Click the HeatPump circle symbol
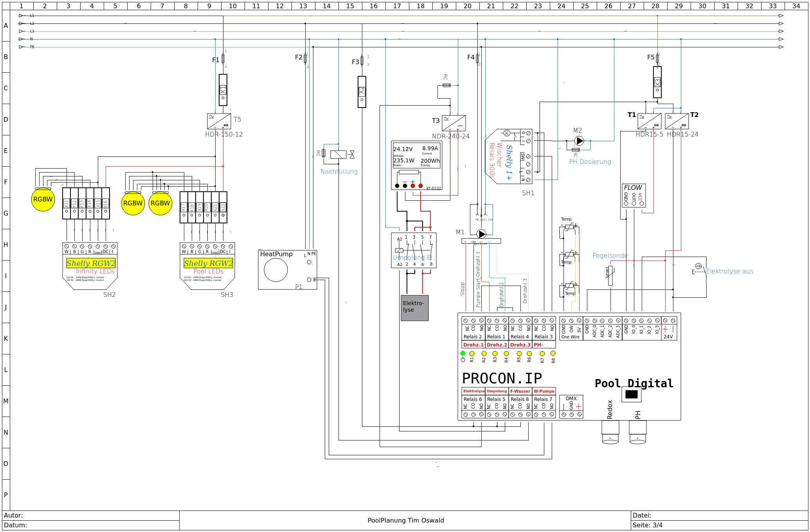 tap(276, 270)
